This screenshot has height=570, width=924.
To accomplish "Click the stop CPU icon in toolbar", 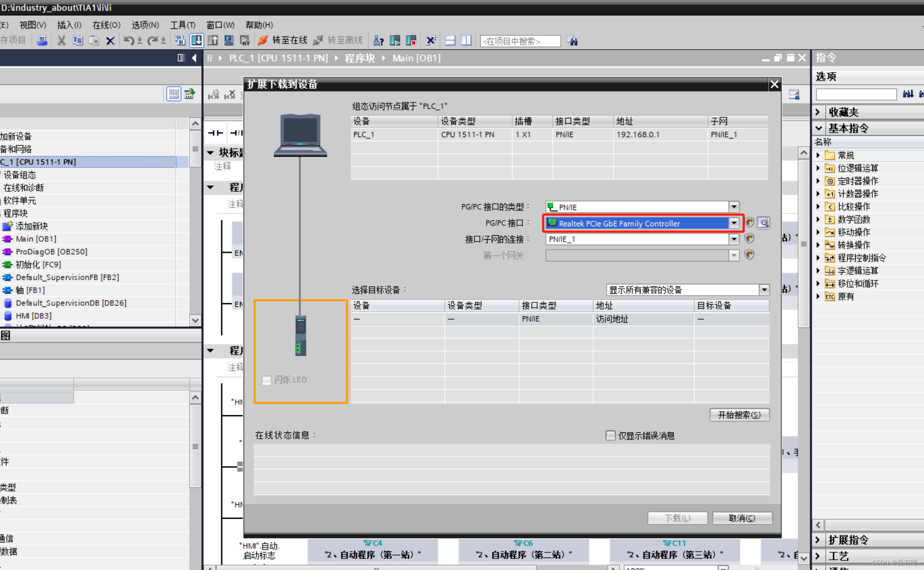I will pos(411,40).
